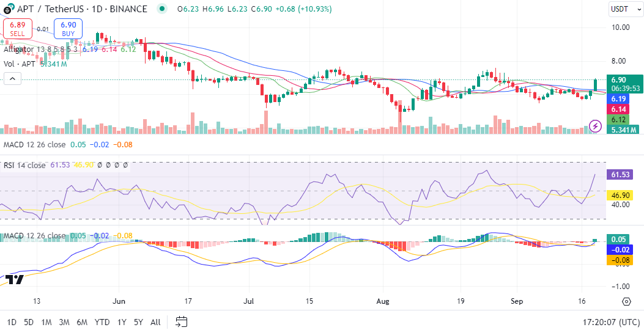Click the Alligator 13 8 5 8 5 3 legend
Viewport: 644px width, 330px height.
[42, 50]
